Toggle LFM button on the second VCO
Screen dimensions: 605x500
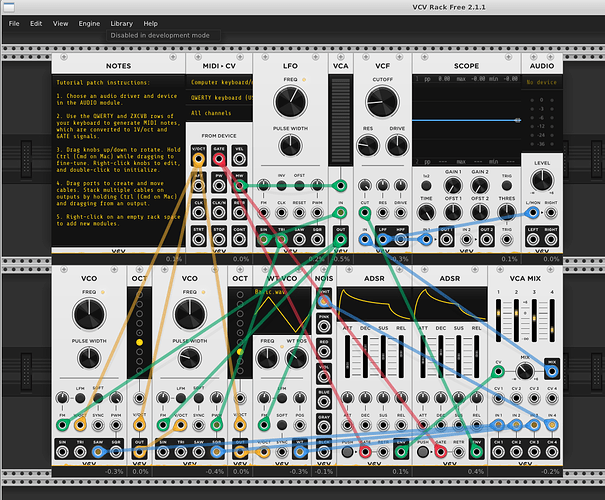181,398
